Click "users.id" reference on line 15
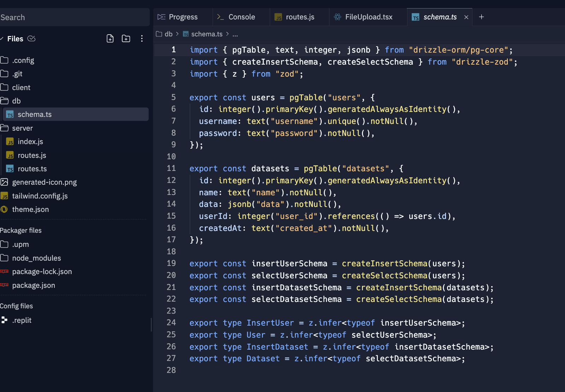The height and width of the screenshot is (392, 565). click(x=428, y=216)
